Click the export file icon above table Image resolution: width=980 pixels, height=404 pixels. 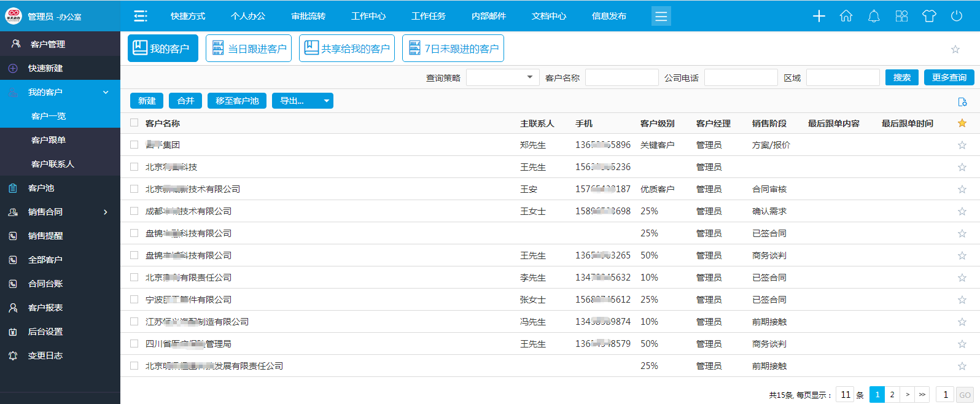tap(962, 102)
